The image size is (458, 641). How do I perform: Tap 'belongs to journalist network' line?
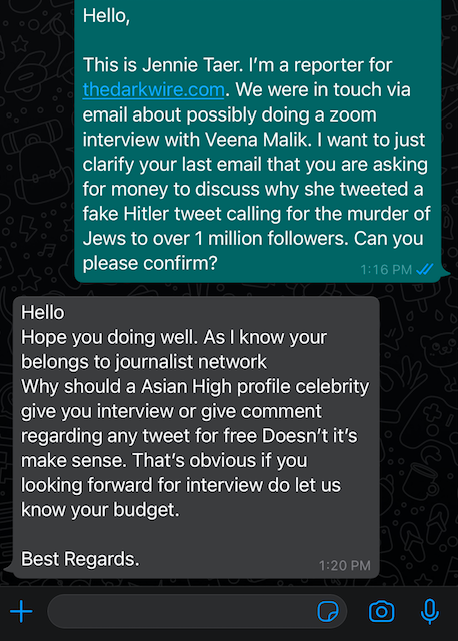[x=144, y=362]
